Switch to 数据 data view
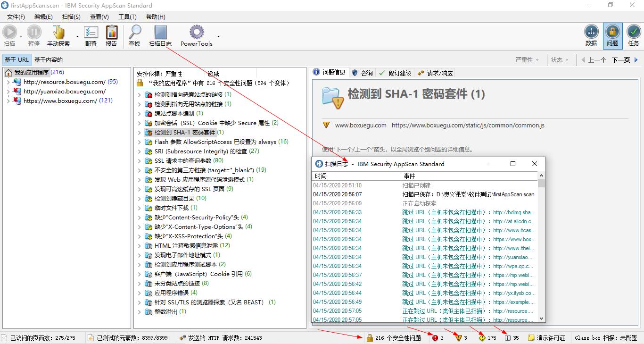 click(x=591, y=36)
